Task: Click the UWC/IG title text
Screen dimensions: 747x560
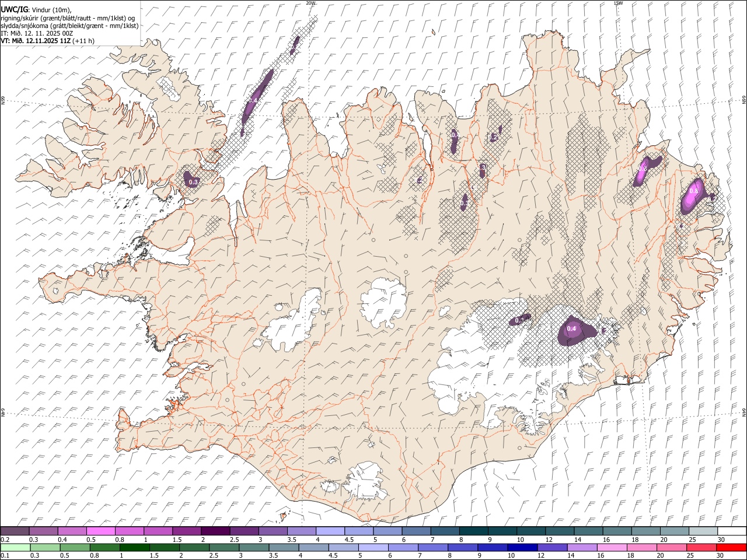Action: pos(13,9)
